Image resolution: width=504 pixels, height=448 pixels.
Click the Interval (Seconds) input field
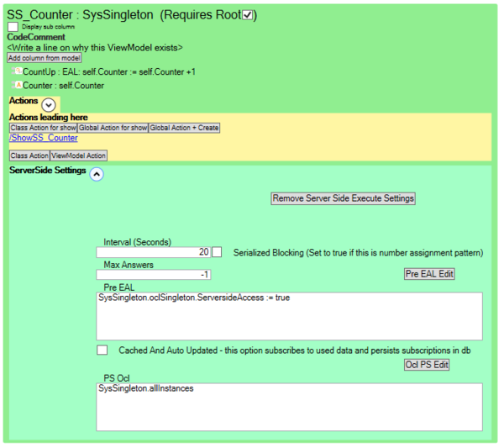click(154, 252)
